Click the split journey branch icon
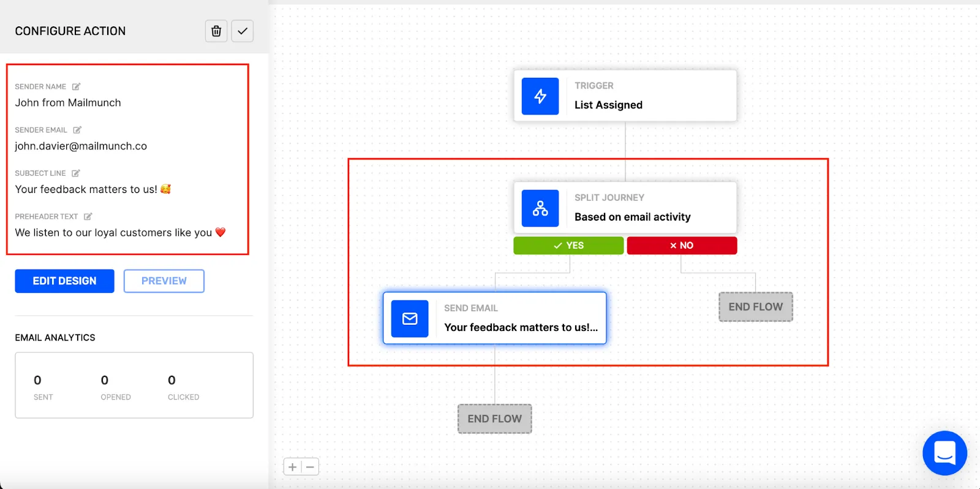 point(540,208)
